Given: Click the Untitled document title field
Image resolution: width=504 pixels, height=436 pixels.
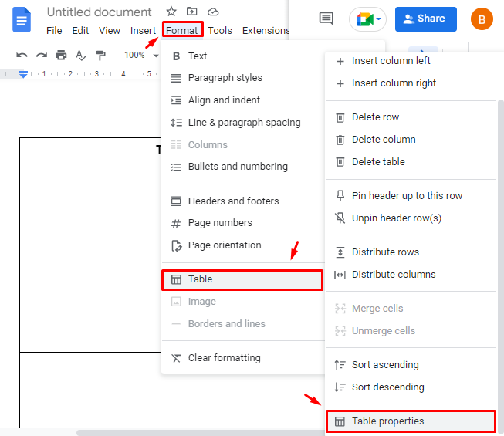Looking at the screenshot, I should 99,12.
